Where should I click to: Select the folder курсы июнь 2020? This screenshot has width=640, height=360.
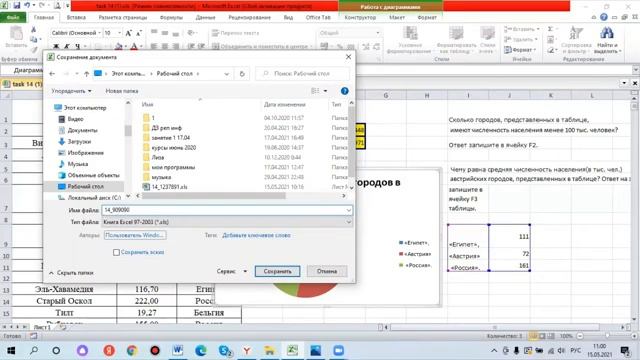coord(169,147)
